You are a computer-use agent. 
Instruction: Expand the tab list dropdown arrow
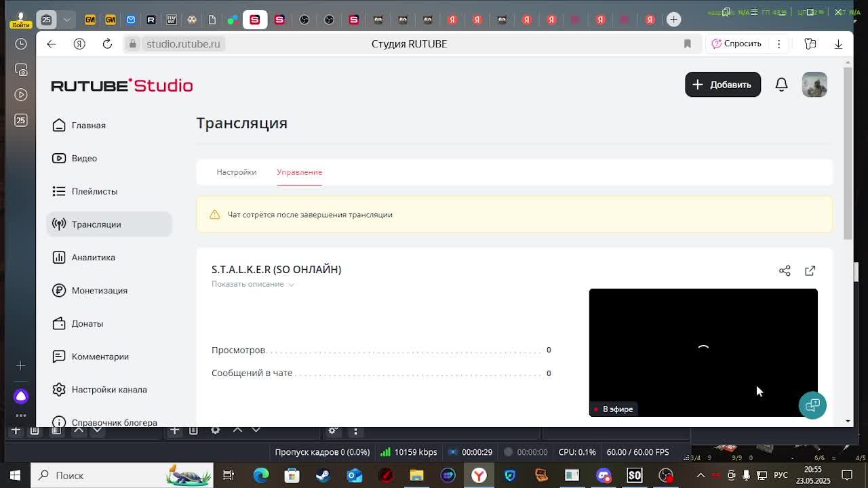coord(66,20)
